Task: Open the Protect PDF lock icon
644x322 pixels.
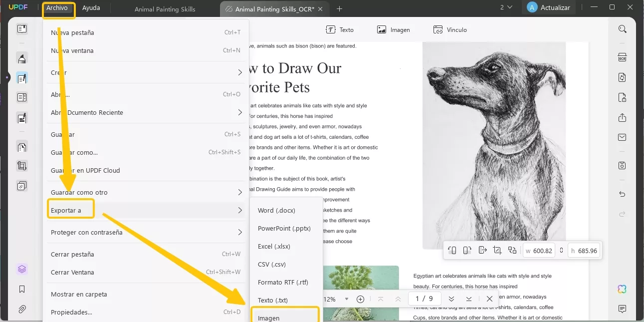Action: [x=622, y=97]
